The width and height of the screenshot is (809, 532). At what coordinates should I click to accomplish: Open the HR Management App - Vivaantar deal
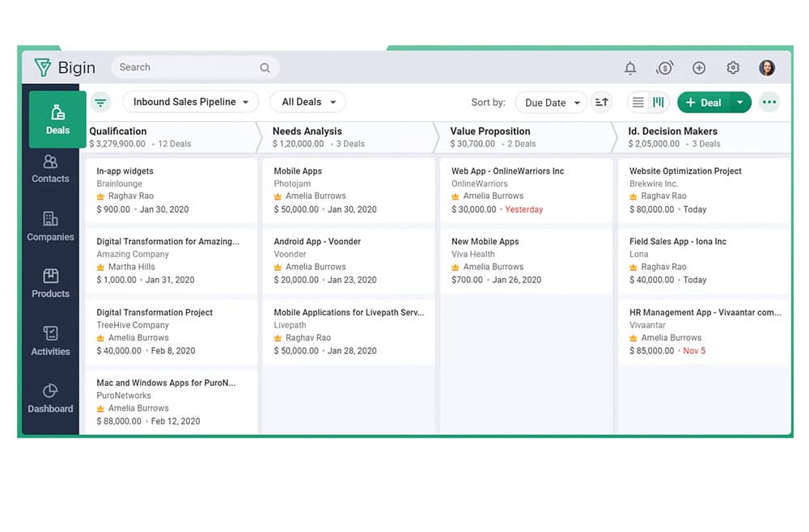click(705, 331)
